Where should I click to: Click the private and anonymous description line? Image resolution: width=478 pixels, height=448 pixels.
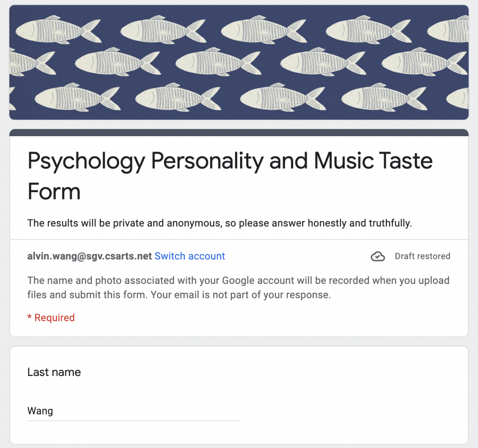coord(220,223)
